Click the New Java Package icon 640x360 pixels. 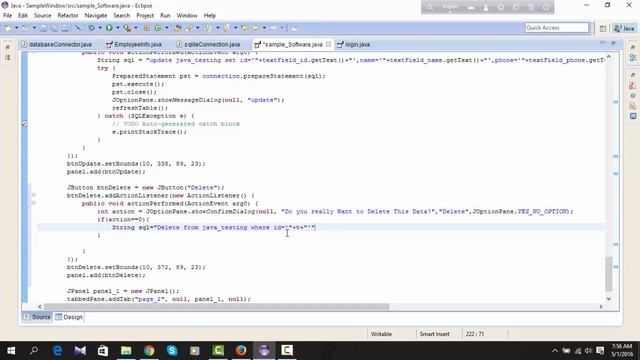click(147, 28)
